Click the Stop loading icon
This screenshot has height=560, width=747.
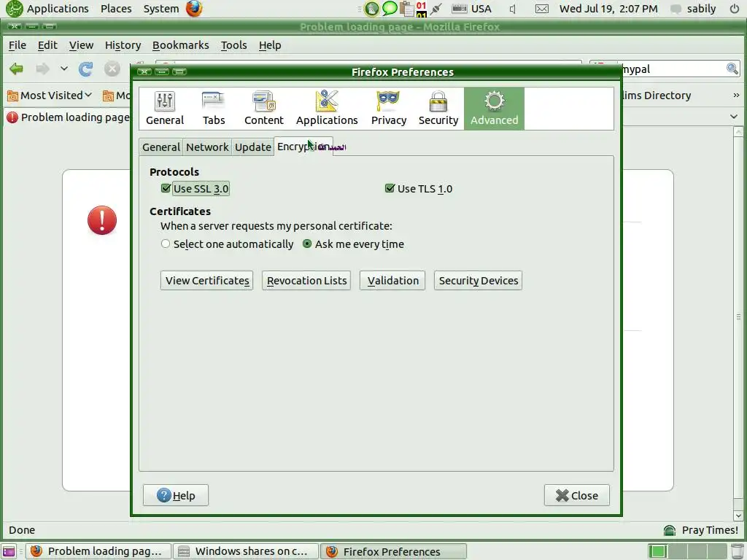coord(112,69)
